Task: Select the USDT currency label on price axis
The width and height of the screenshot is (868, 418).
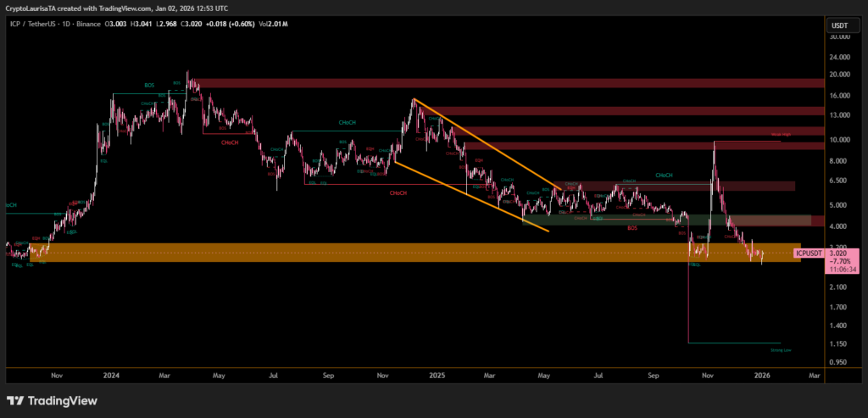Action: click(839, 25)
